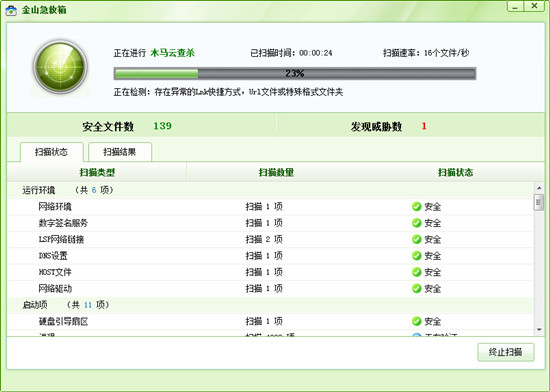
Task: Click green check icon in 硬盘引导扇区 row
Action: (x=416, y=321)
